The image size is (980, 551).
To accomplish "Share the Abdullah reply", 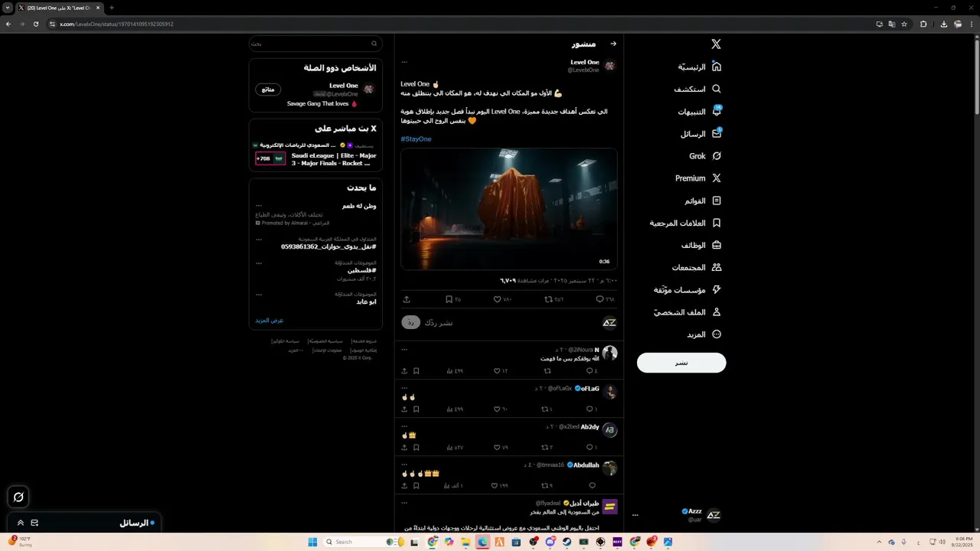I will [x=404, y=485].
